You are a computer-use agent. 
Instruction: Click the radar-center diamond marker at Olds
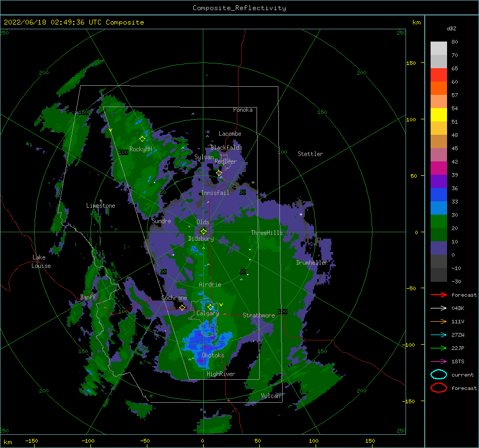coord(203,232)
